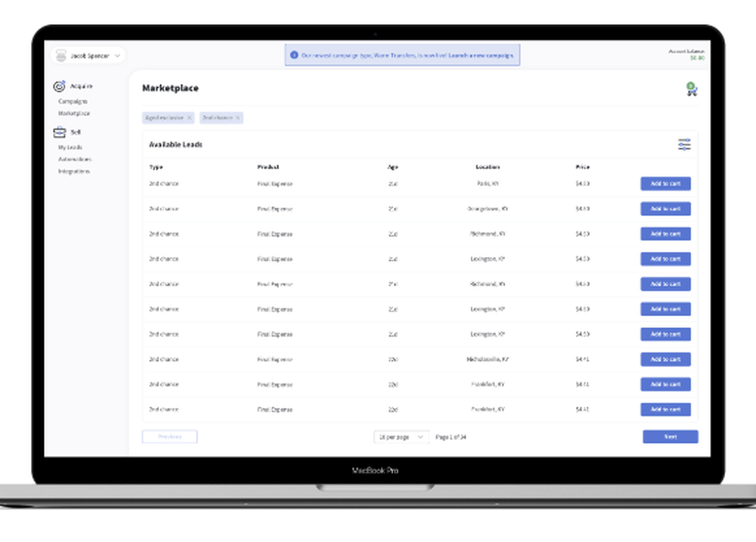The width and height of the screenshot is (756, 542).
Task: Click Next to go to page 2
Action: [670, 436]
